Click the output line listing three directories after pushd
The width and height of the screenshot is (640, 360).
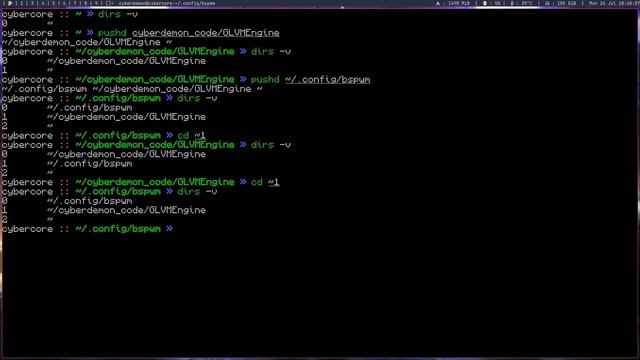click(x=132, y=89)
